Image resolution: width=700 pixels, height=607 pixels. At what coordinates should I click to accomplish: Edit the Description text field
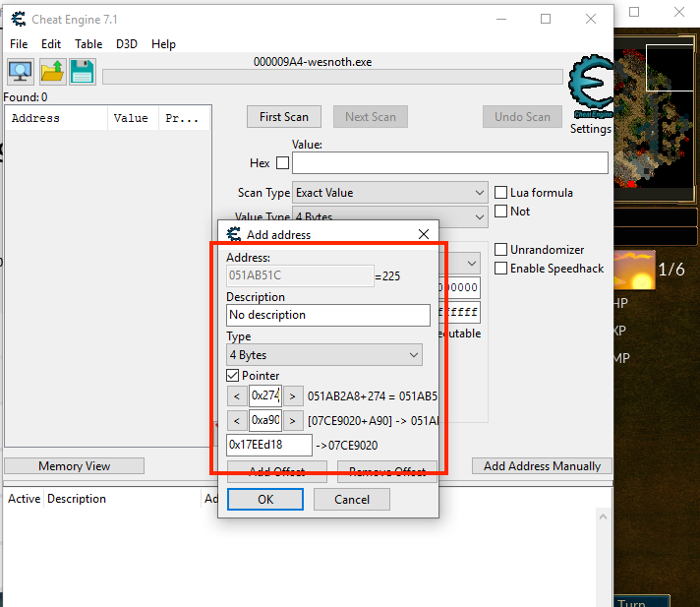tap(328, 315)
